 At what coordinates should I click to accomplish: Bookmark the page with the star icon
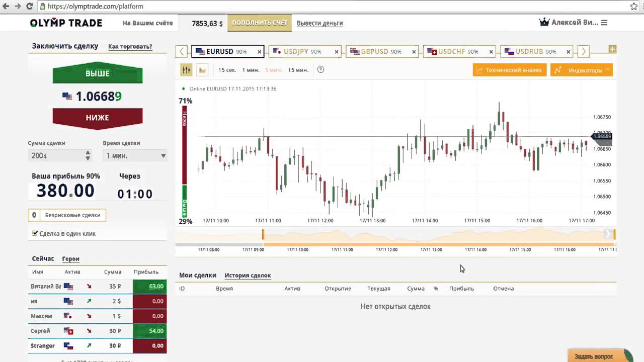click(x=634, y=7)
